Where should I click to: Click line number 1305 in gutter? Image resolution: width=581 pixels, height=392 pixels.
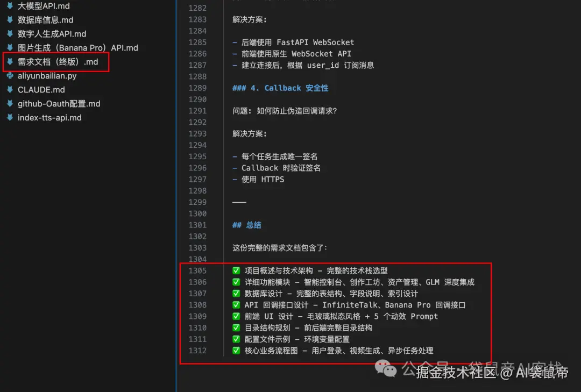coord(197,270)
